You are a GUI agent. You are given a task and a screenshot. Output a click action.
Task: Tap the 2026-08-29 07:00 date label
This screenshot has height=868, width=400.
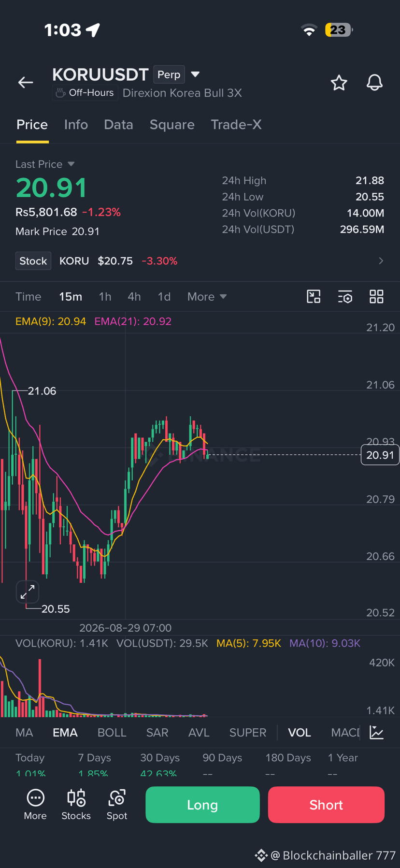(125, 628)
